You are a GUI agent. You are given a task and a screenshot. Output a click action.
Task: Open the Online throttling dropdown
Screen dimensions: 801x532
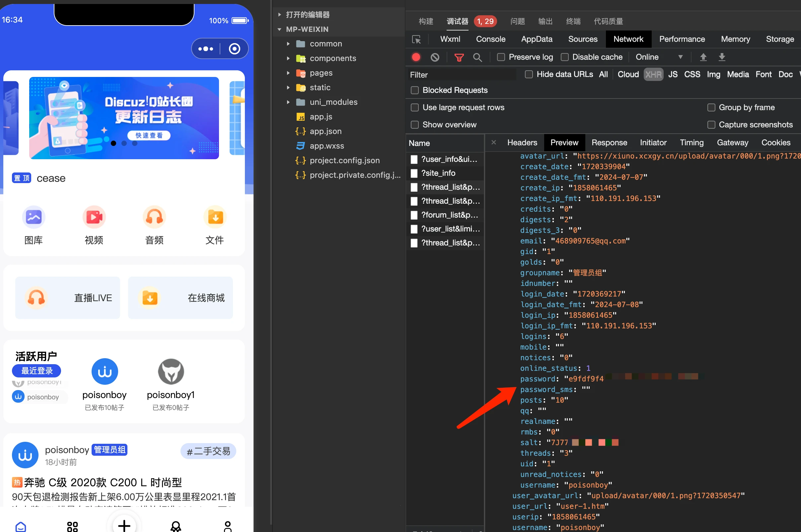coord(658,57)
